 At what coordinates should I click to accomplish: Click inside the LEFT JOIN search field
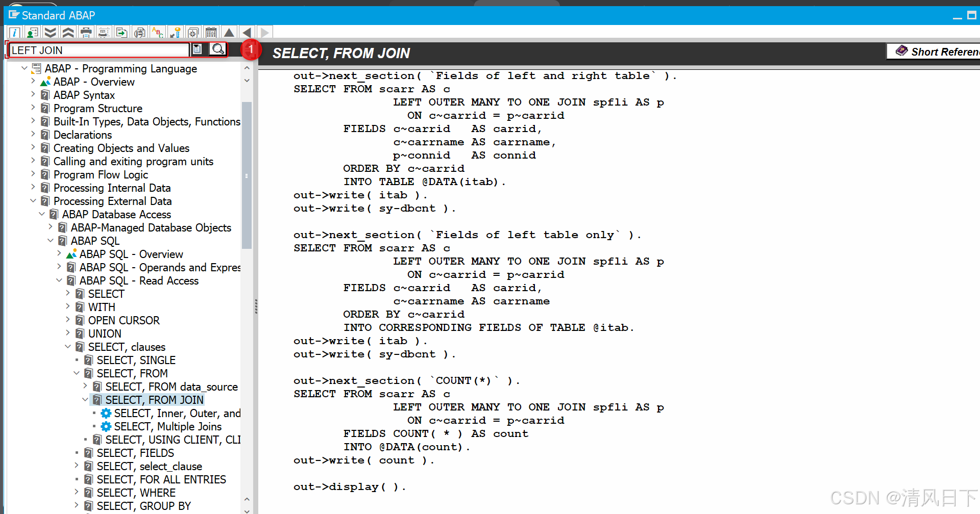click(97, 49)
